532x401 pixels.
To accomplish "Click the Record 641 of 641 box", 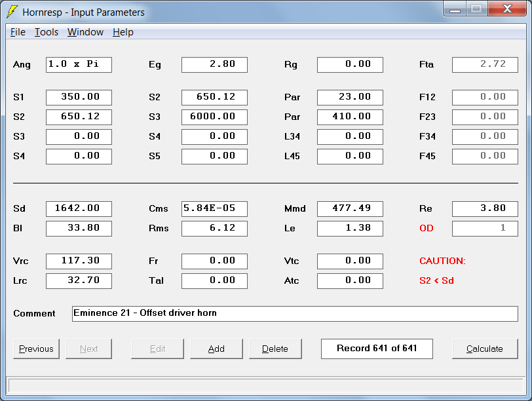I will tap(377, 349).
